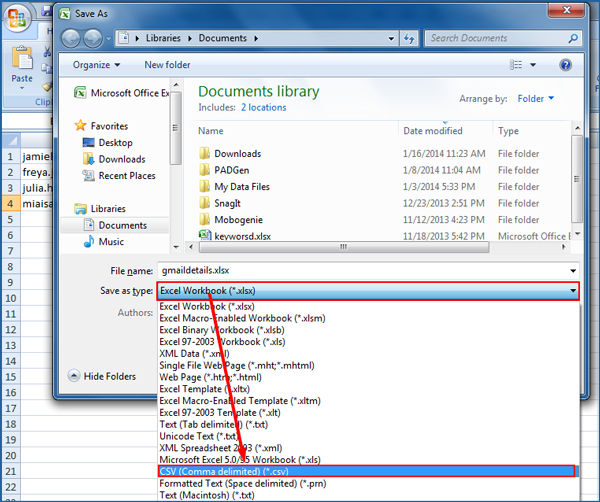Open the Arrange by Folder dropdown
The height and width of the screenshot is (502, 600).
coord(536,99)
